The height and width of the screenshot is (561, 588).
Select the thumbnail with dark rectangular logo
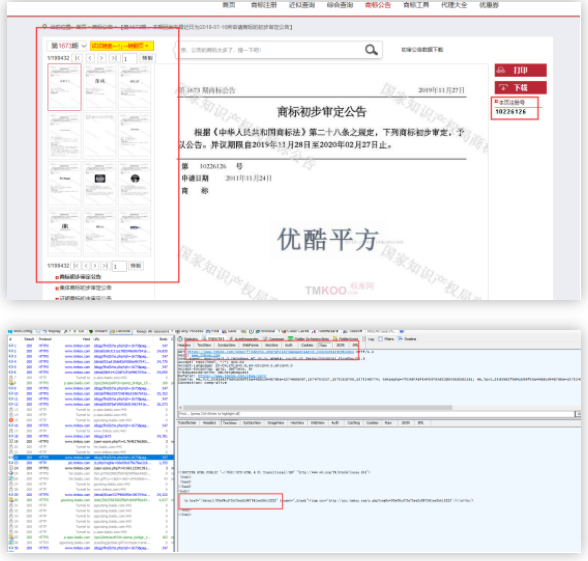tap(100, 184)
